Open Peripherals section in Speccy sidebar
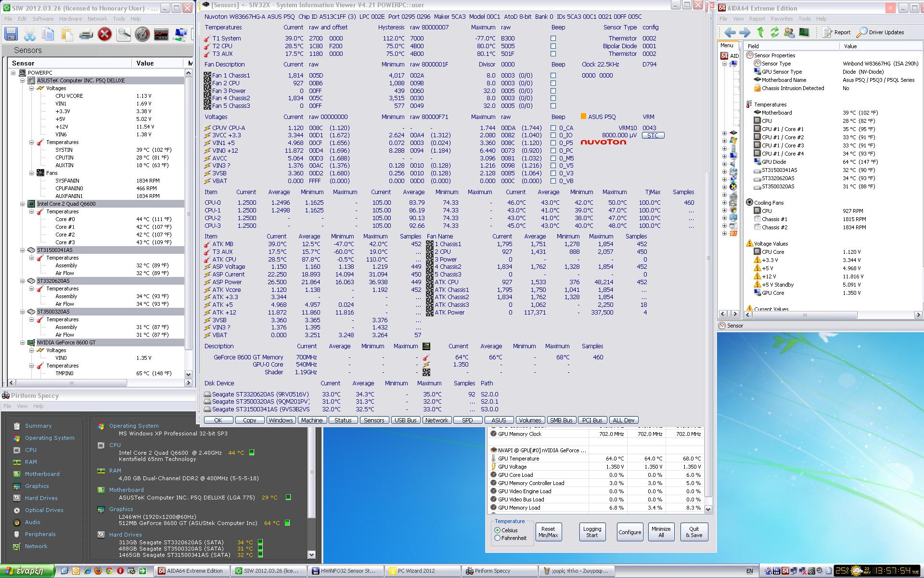 pos(40,534)
